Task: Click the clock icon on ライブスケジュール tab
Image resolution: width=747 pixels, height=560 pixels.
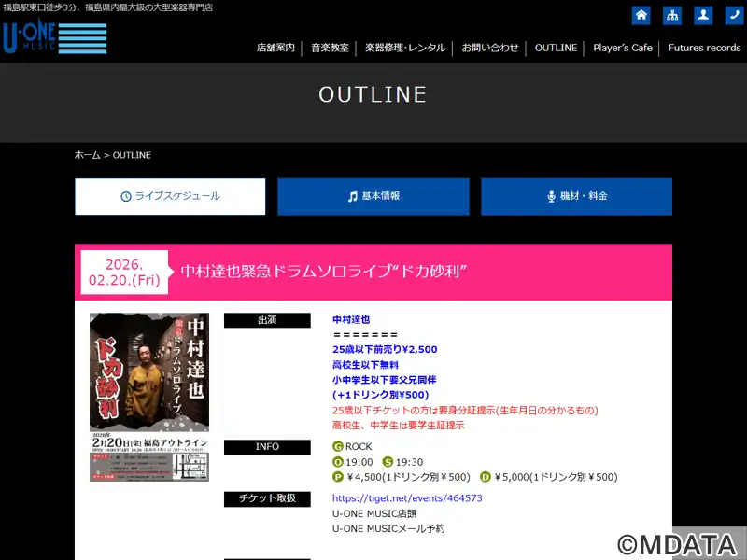Action: click(126, 196)
